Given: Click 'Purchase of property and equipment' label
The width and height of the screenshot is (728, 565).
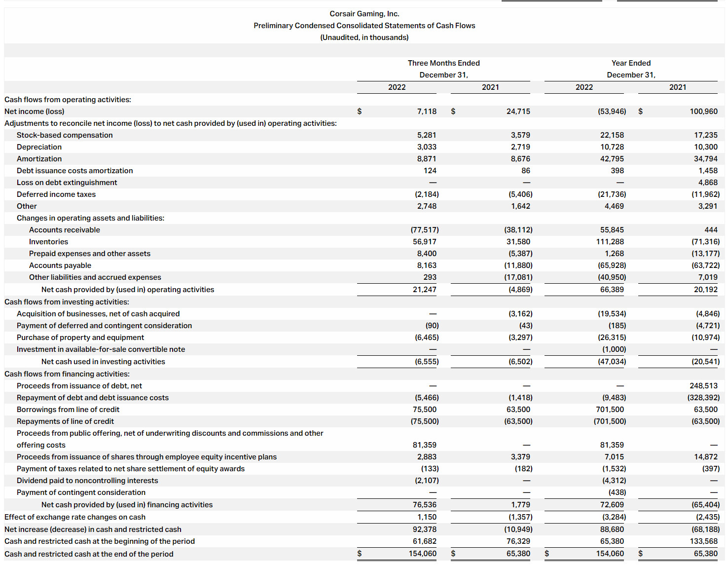Looking at the screenshot, I should tap(80, 338).
